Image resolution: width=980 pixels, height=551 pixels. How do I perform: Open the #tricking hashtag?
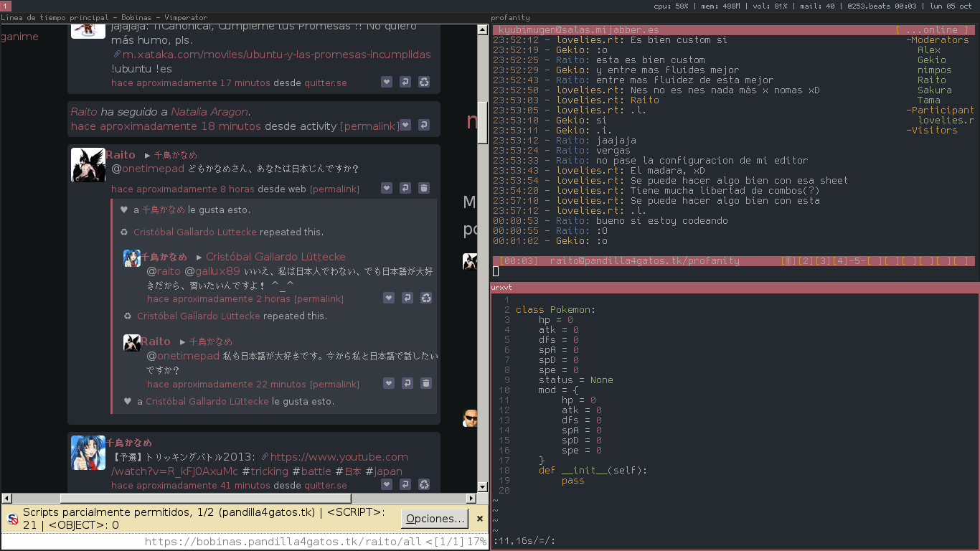click(265, 471)
